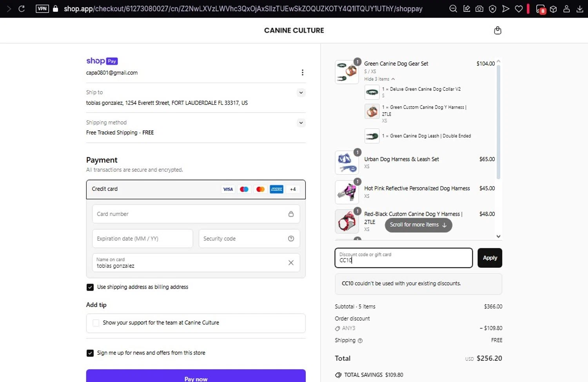Select the Credit card payment option
The height and width of the screenshot is (382, 588).
point(196,189)
